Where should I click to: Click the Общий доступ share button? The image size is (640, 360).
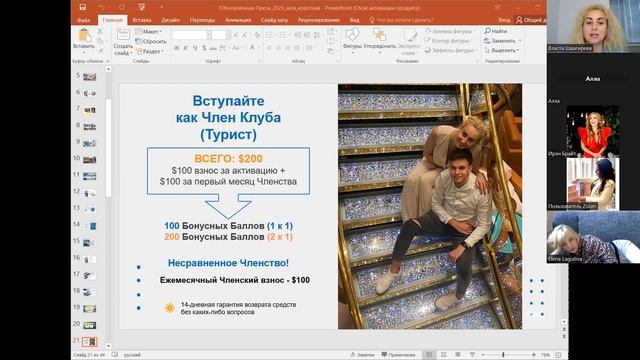point(531,20)
